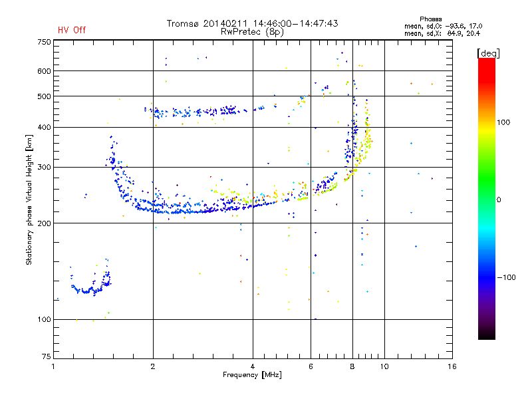Click the 'RwPretec (8p)' subtitle

[x=252, y=32]
